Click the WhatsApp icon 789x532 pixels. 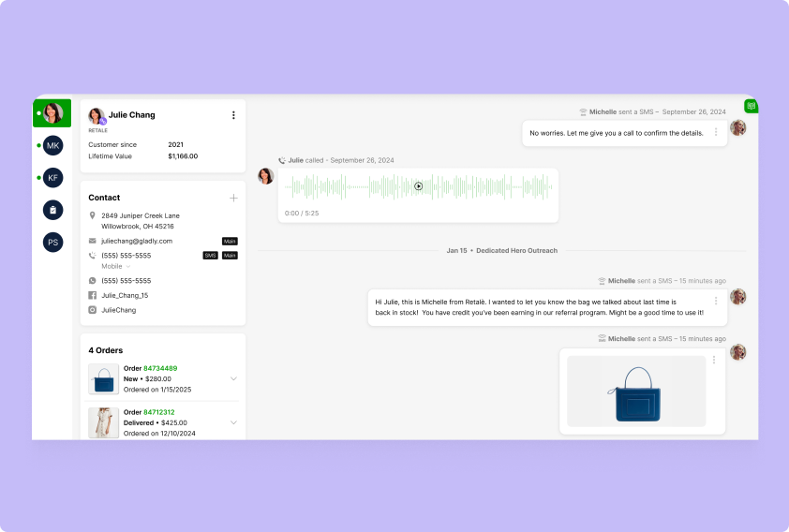tap(92, 281)
